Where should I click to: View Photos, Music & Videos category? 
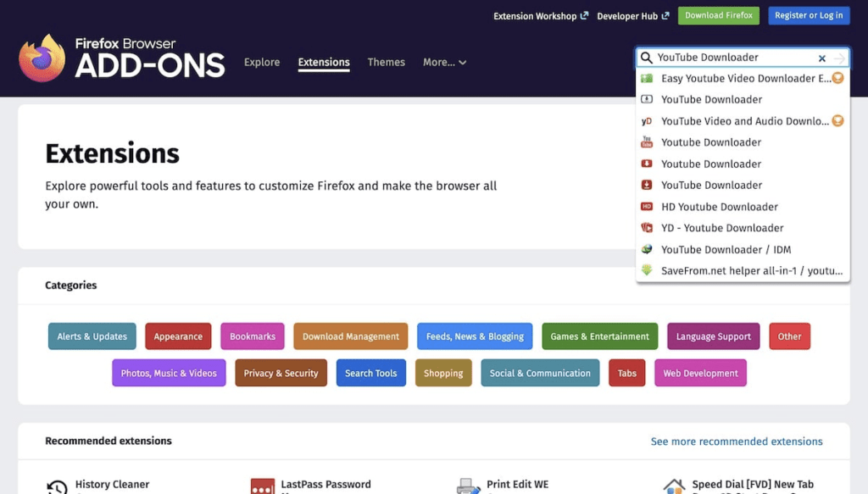(x=169, y=373)
